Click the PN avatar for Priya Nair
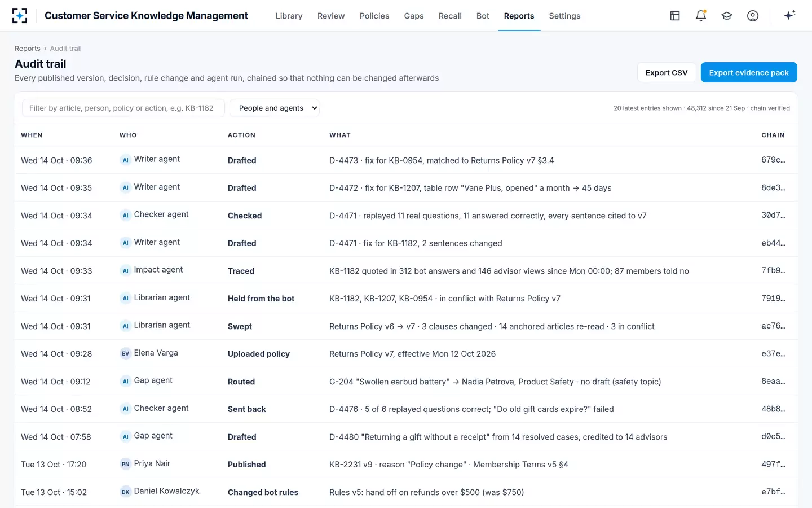 click(125, 464)
